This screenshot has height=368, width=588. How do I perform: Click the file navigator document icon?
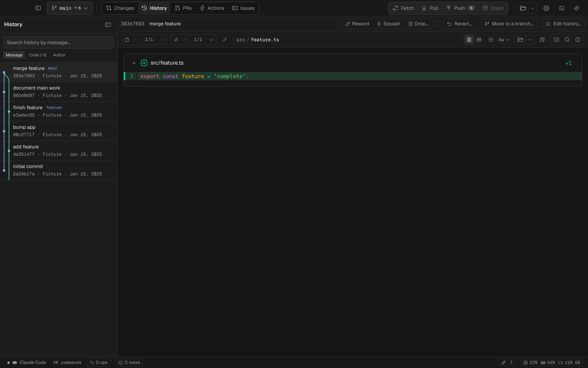point(127,40)
